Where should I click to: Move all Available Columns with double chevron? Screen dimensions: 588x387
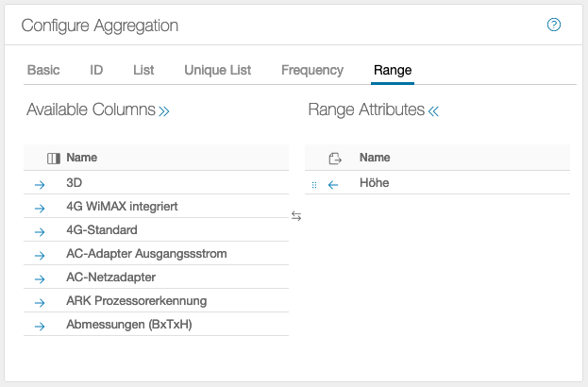tap(164, 111)
